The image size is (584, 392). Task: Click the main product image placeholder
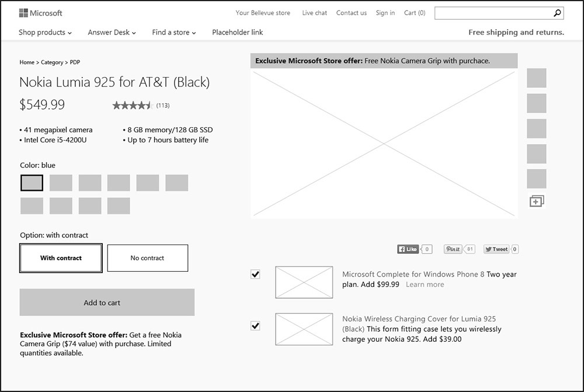click(384, 143)
